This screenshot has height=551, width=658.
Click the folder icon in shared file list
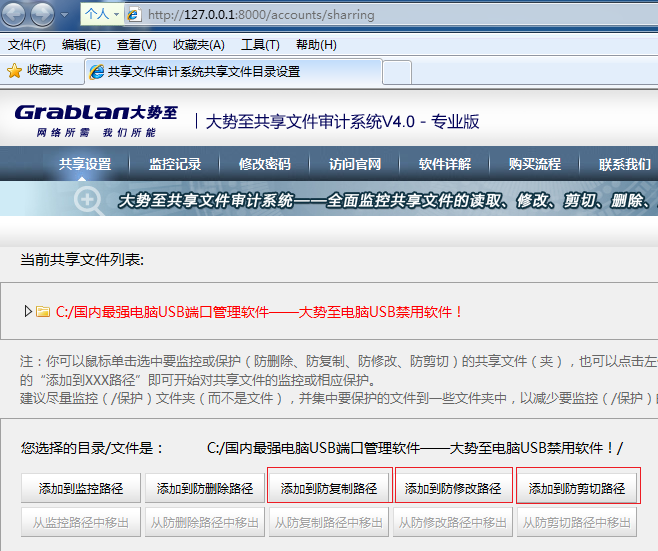point(43,312)
